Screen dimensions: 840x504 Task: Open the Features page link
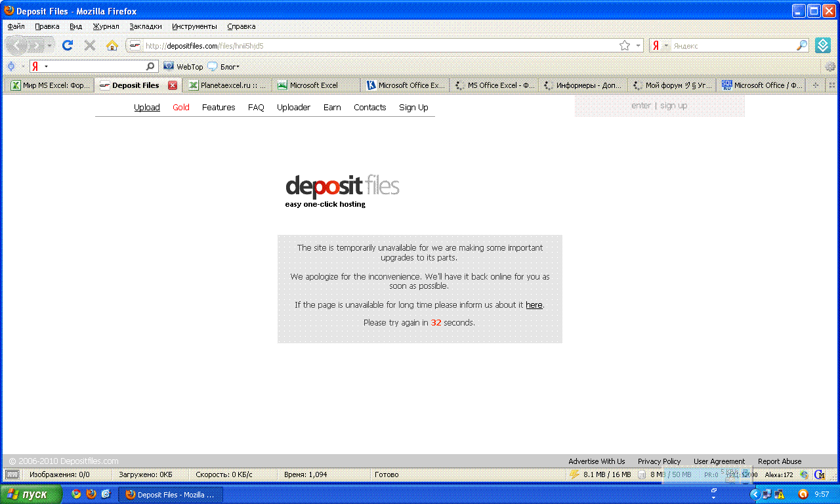pyautogui.click(x=219, y=108)
